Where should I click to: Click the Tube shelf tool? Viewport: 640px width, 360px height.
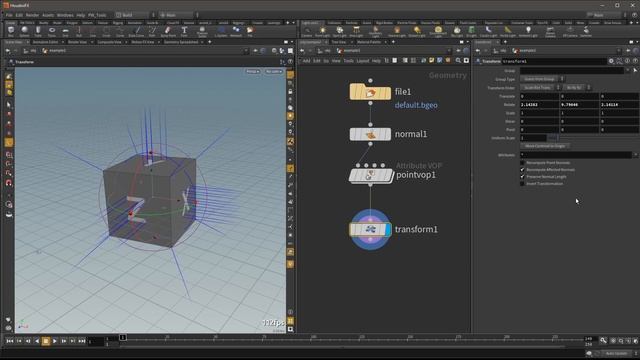coord(38,31)
